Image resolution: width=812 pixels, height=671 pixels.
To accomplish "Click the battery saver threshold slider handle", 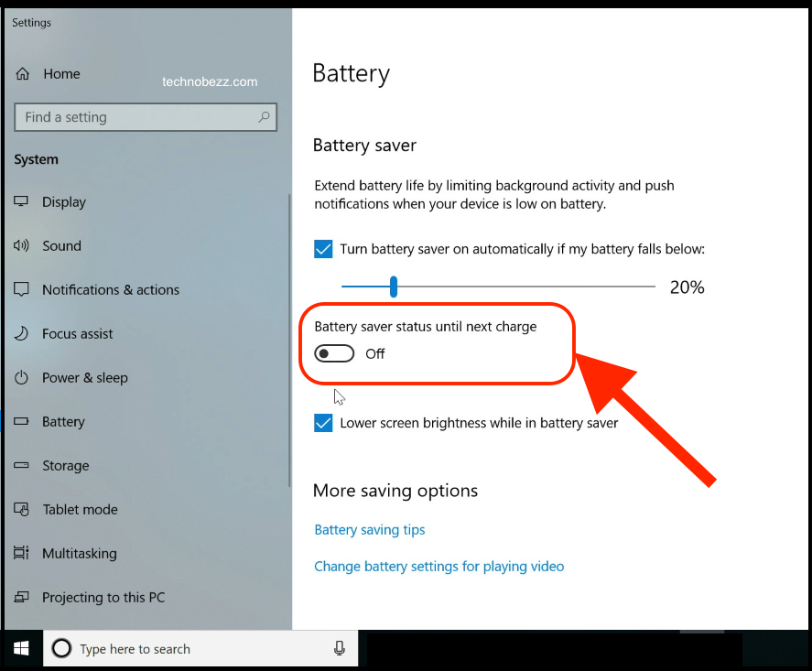I will point(394,287).
